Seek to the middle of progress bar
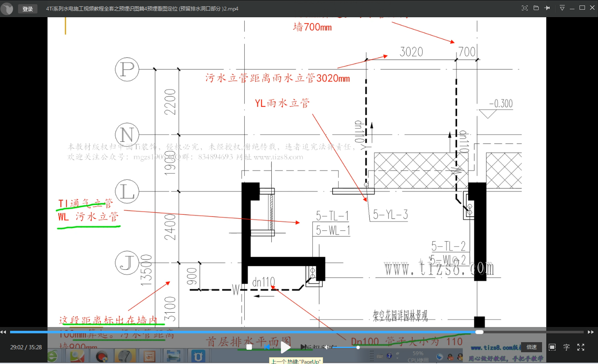Image resolution: width=598 pixels, height=364 pixels. point(296,332)
